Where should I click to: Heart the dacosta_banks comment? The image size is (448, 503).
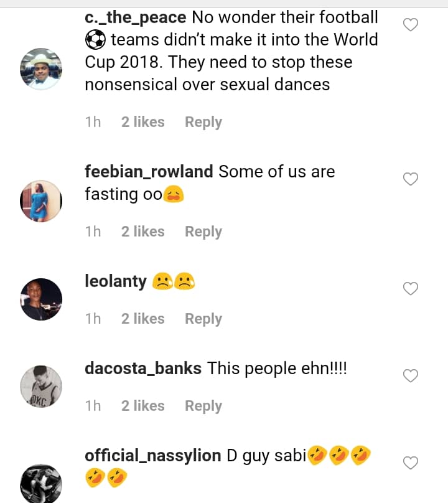pos(411,376)
